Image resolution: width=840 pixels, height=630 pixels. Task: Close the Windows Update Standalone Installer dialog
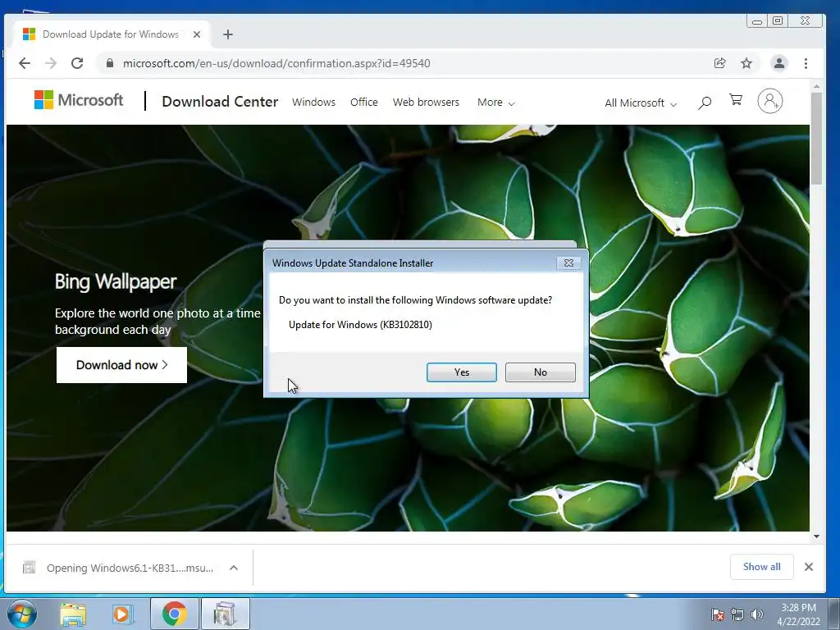click(568, 263)
